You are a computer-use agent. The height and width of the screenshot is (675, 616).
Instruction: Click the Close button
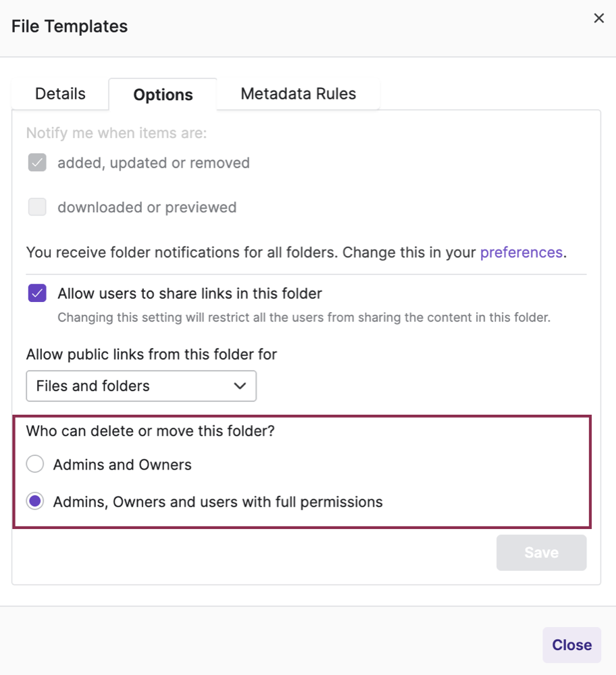pos(571,645)
